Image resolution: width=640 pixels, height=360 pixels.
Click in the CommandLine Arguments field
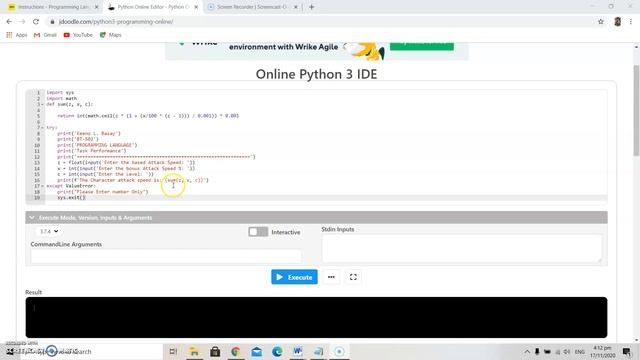coord(166,256)
